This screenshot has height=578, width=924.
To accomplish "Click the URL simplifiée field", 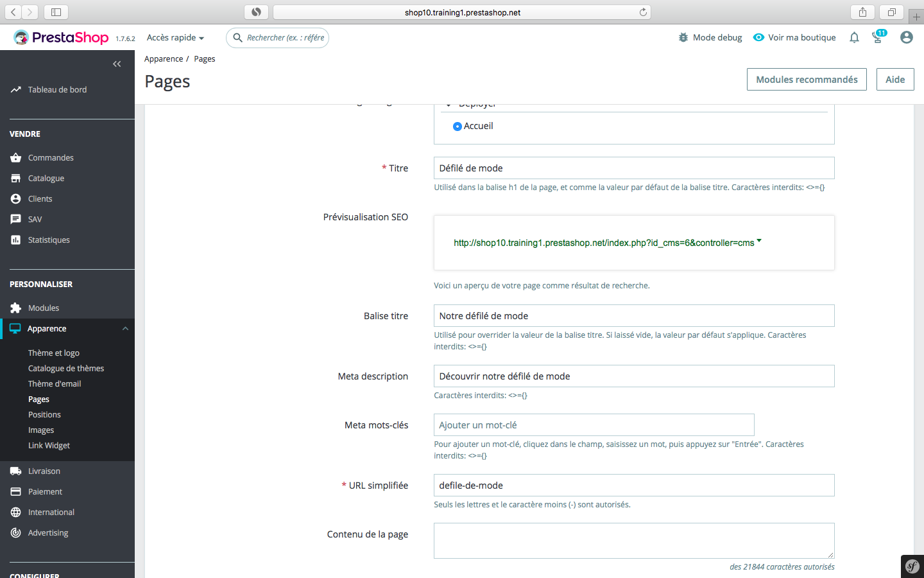I will coord(634,486).
